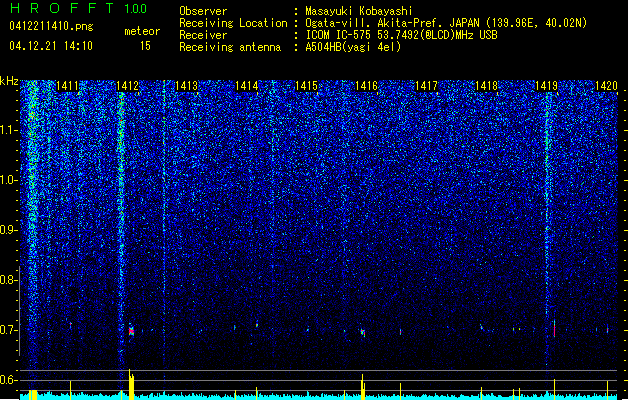Click the 1417 time marker
Viewport: 629px width, 400px height.
click(426, 86)
